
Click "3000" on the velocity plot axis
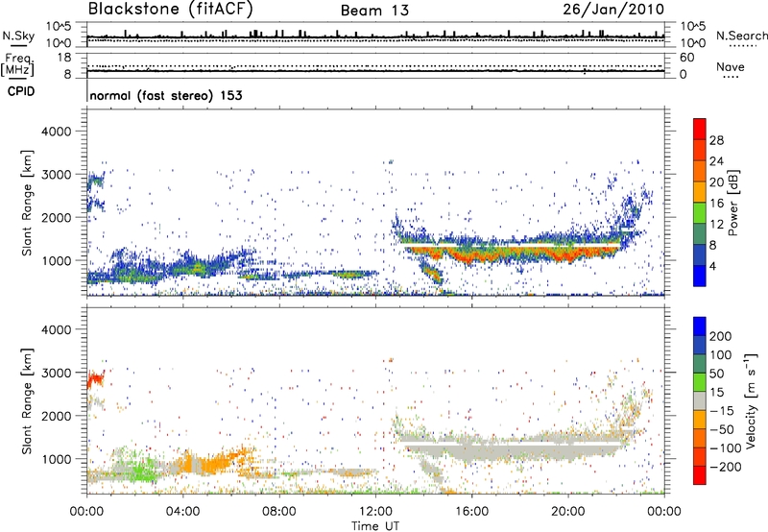57,373
